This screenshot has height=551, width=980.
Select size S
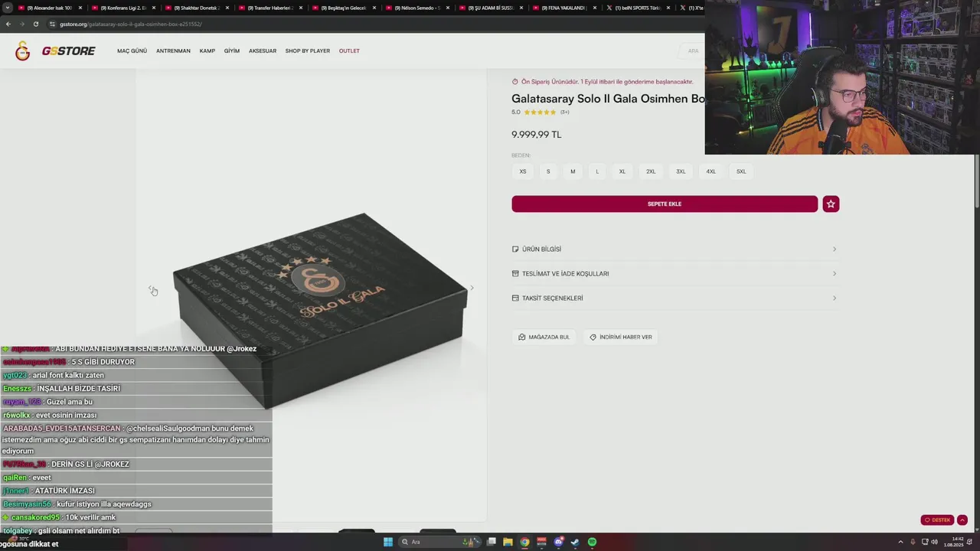[548, 171]
